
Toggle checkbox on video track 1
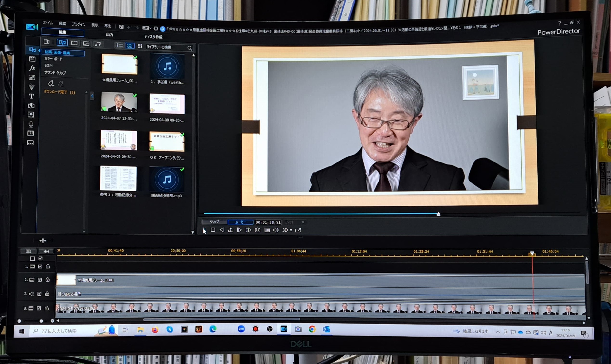[40, 266]
